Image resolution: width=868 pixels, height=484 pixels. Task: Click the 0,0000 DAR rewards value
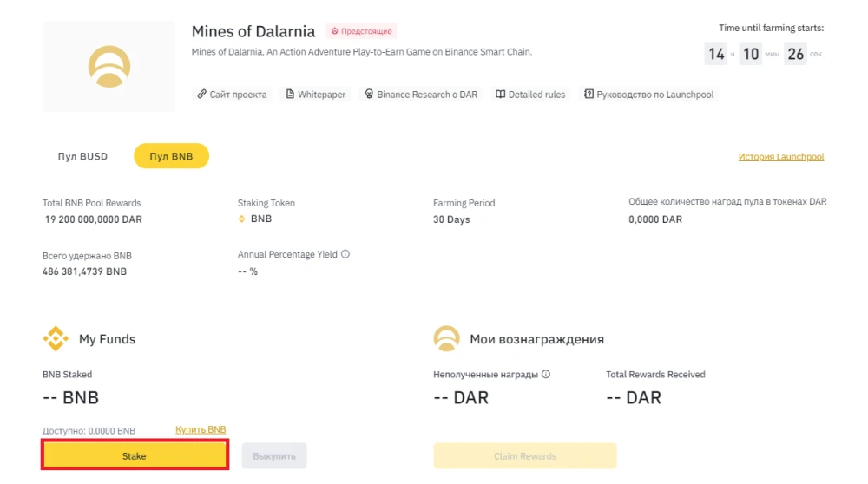coord(655,219)
